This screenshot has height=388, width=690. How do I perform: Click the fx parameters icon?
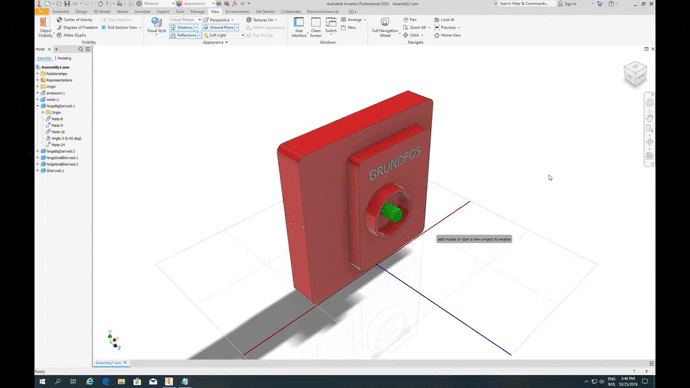pos(235,4)
